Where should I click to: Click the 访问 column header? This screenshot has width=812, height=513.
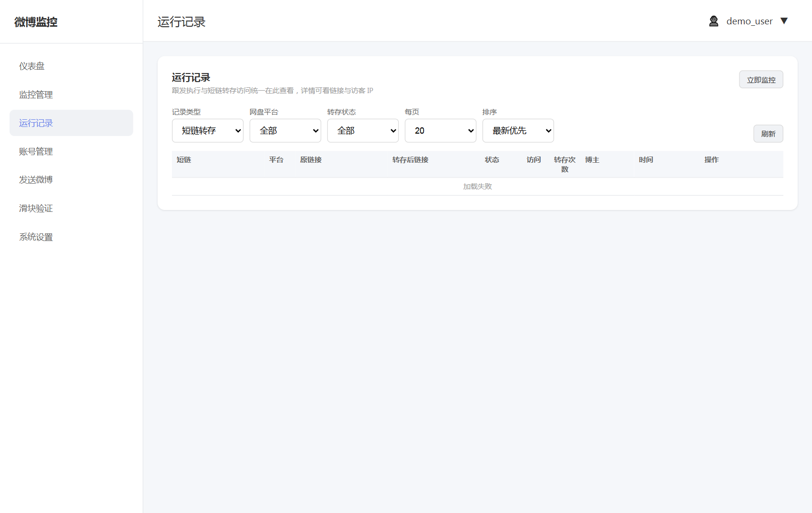(534, 160)
